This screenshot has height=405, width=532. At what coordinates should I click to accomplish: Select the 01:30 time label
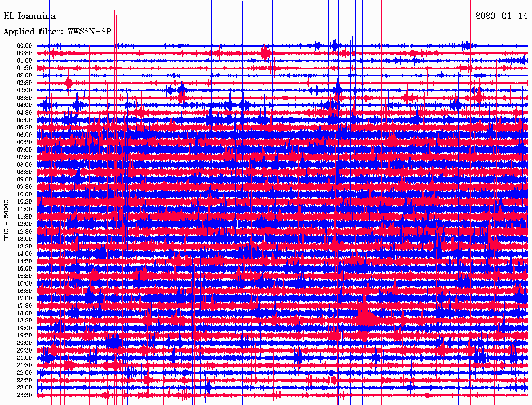tap(24, 68)
